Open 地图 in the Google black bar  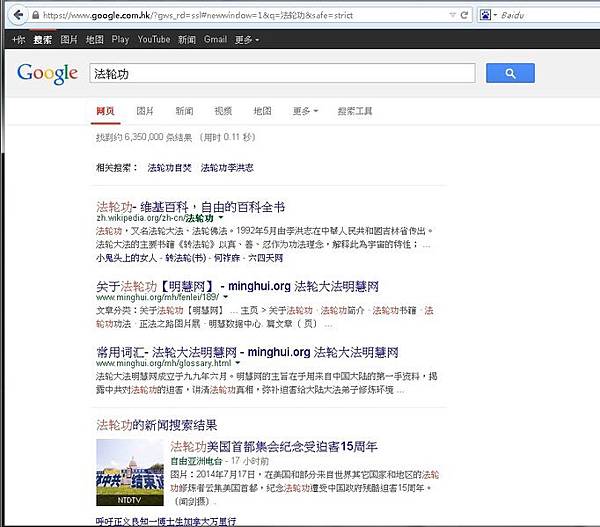coord(95,39)
